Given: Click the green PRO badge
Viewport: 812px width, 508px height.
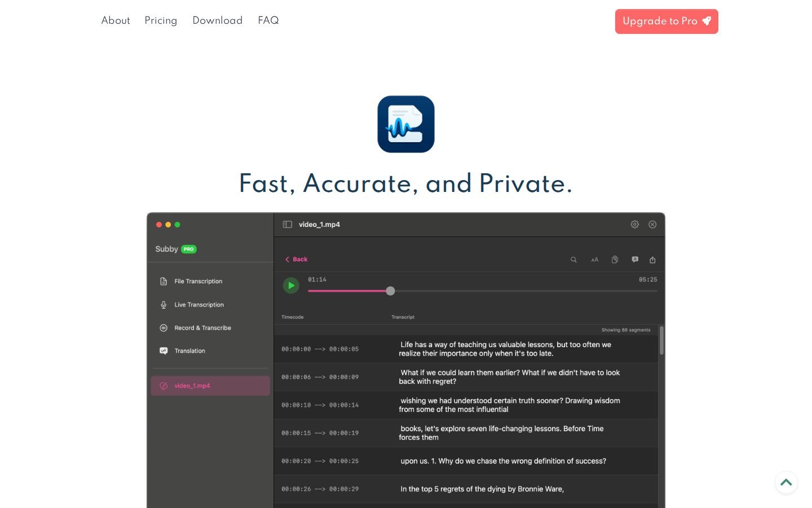Looking at the screenshot, I should pyautogui.click(x=189, y=249).
